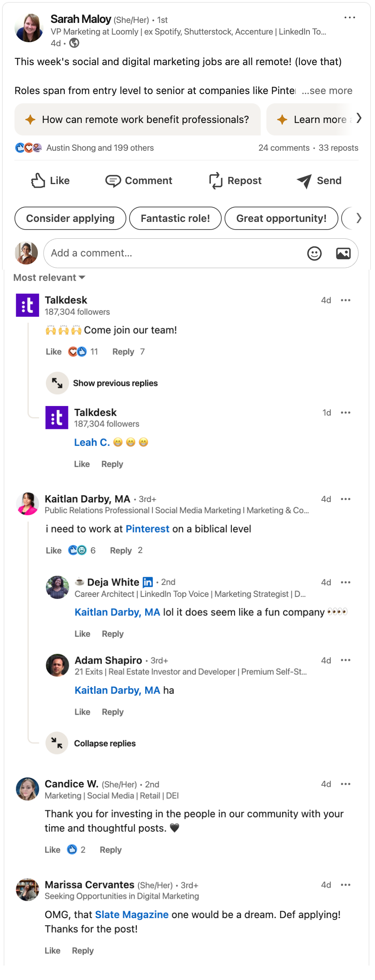Open Talkdesk comment's three-dot options menu
375x980 pixels.
[345, 300]
